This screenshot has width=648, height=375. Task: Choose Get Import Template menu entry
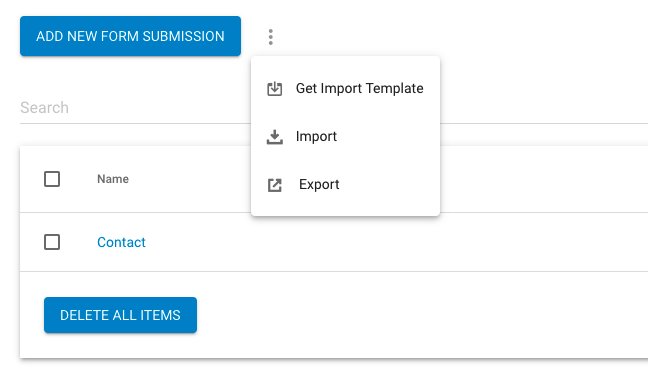coord(345,88)
